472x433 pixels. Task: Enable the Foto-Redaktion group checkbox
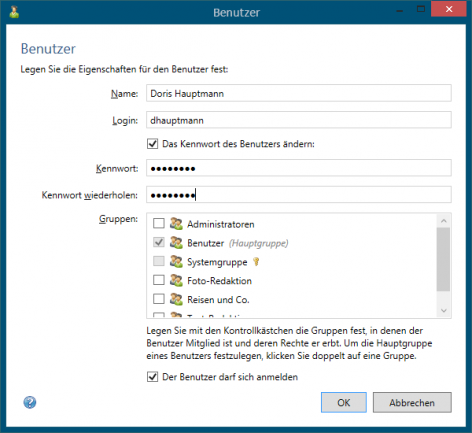tap(159, 280)
